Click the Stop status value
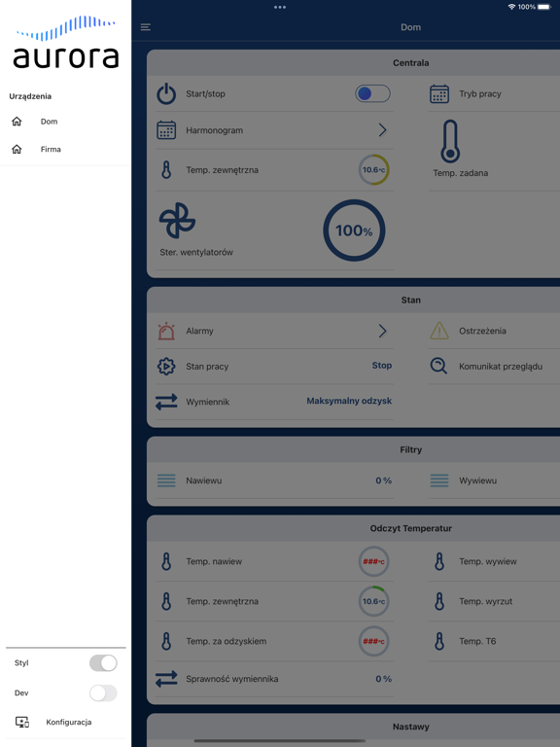The width and height of the screenshot is (560, 747). click(x=381, y=366)
